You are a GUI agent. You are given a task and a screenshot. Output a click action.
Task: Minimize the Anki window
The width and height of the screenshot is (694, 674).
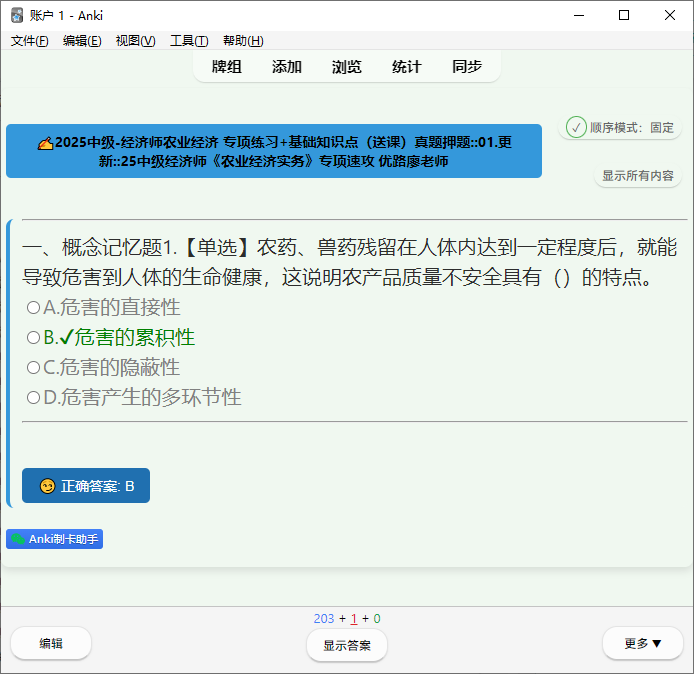pyautogui.click(x=579, y=15)
